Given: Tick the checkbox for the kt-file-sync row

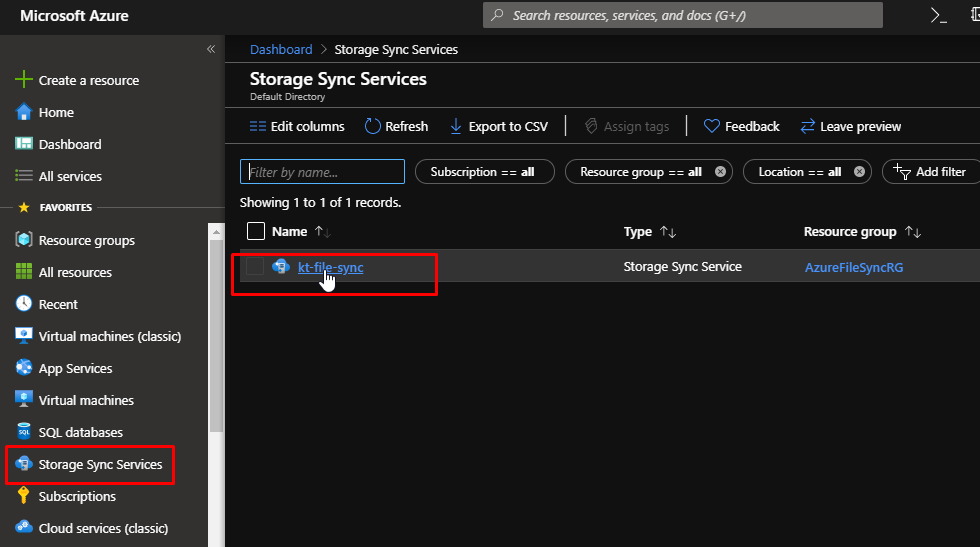Looking at the screenshot, I should [x=255, y=266].
